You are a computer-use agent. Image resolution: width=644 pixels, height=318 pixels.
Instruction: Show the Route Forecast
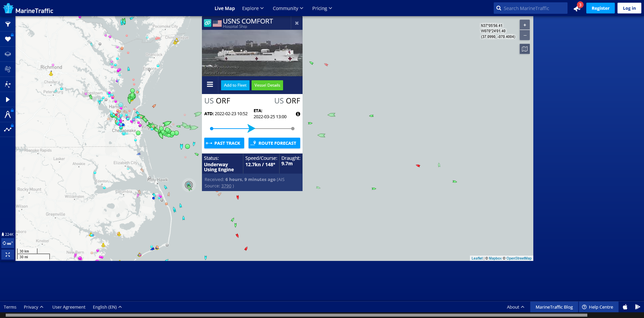pyautogui.click(x=274, y=143)
